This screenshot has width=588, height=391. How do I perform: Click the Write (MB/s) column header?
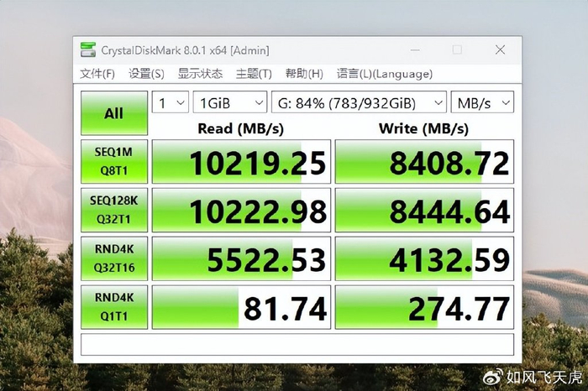coord(423,128)
